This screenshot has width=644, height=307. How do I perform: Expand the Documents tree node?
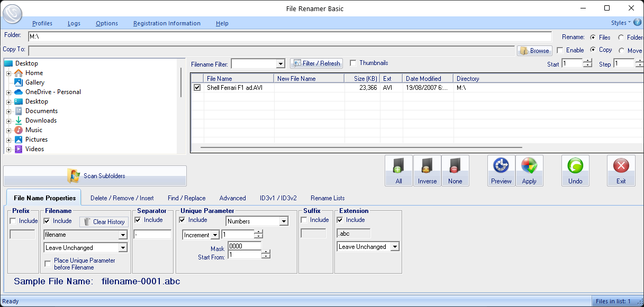tap(8, 111)
